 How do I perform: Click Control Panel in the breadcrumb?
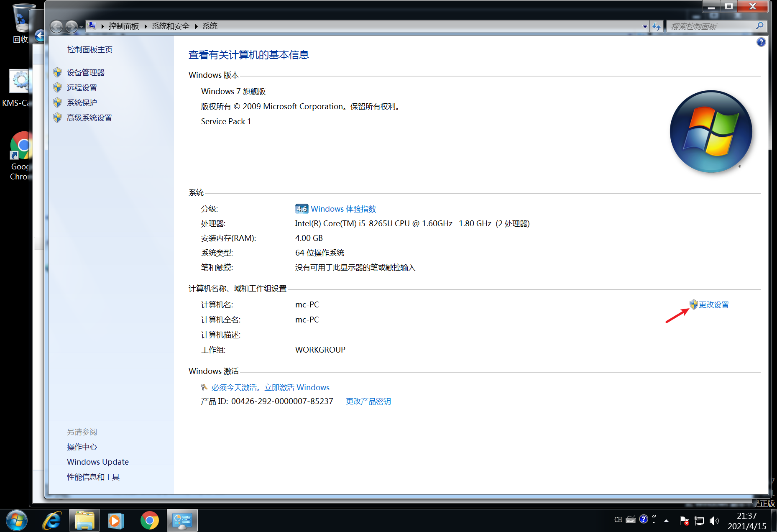[x=124, y=26]
